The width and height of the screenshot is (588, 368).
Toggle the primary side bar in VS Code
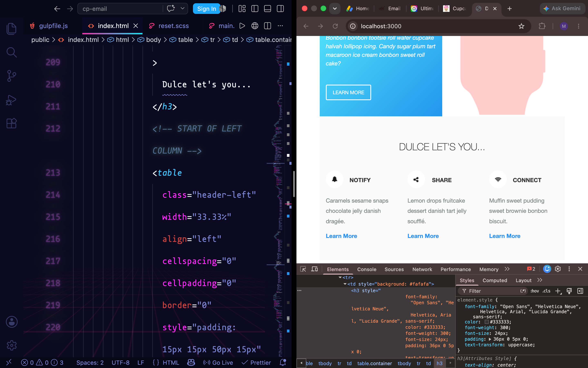tap(255, 9)
